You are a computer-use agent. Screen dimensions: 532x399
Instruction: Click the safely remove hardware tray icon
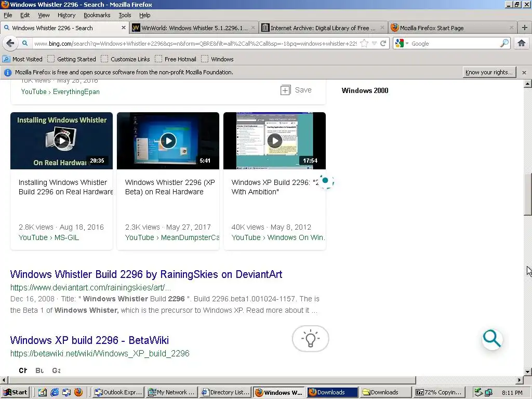click(x=478, y=392)
